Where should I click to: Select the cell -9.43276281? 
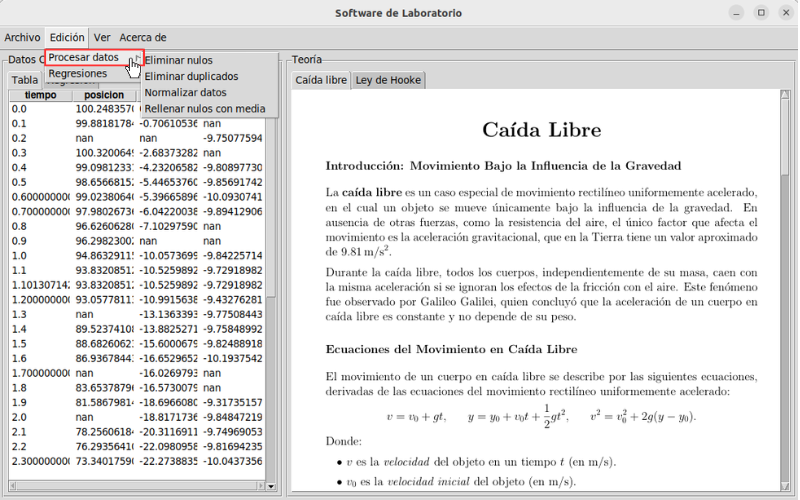click(232, 300)
